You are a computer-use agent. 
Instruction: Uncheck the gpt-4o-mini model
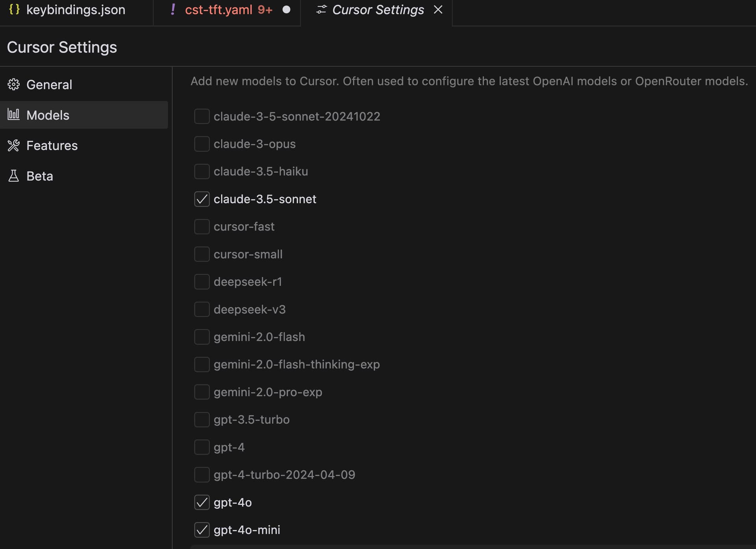pos(202,530)
